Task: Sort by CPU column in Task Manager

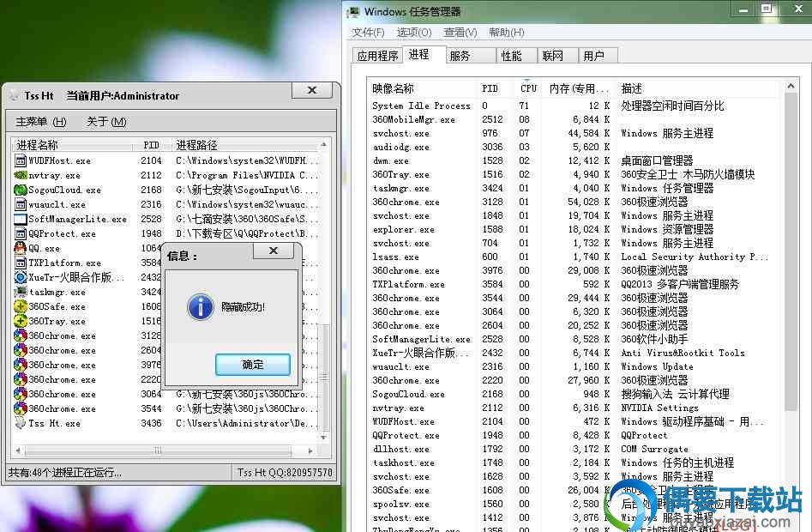Action: point(528,88)
